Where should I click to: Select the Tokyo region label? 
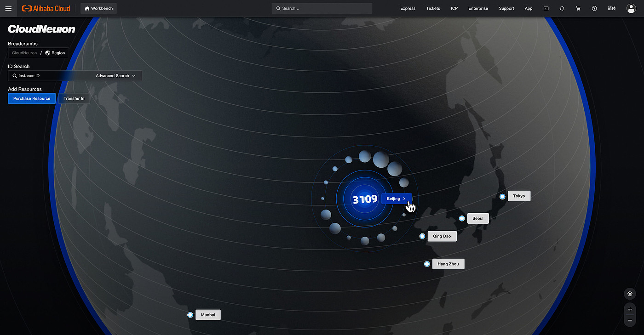tap(519, 196)
